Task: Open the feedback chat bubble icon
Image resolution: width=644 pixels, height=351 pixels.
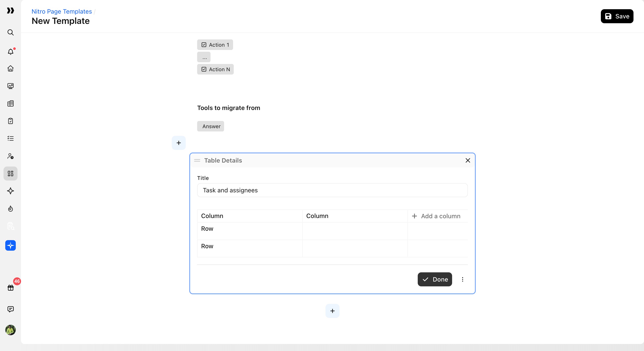Action: click(11, 309)
